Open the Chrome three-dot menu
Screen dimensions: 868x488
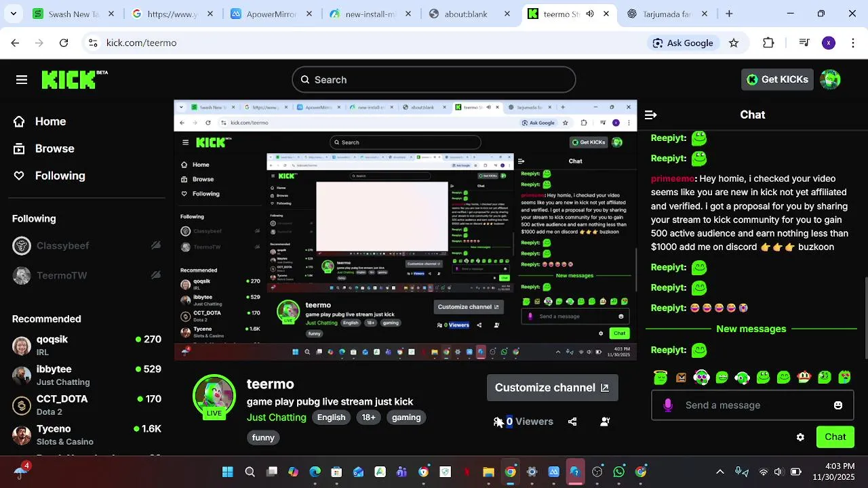[x=852, y=43]
